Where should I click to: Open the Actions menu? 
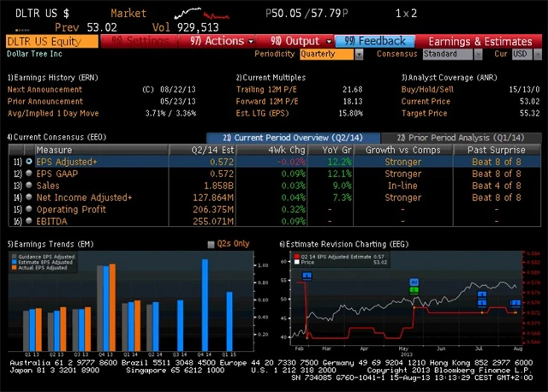pos(217,41)
